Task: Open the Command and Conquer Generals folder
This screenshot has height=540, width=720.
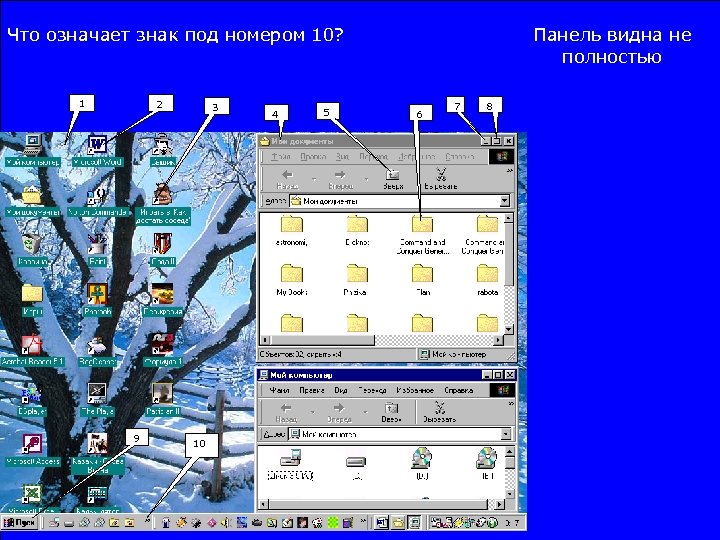Action: tap(422, 235)
